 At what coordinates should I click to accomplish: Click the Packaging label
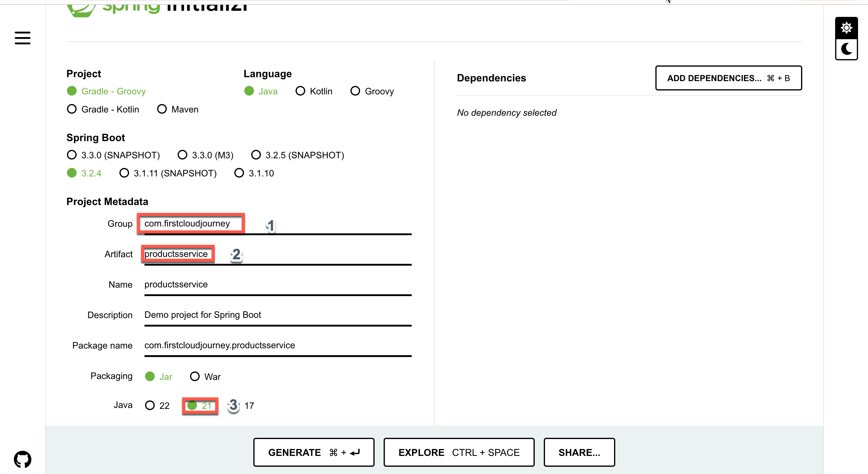pos(111,376)
